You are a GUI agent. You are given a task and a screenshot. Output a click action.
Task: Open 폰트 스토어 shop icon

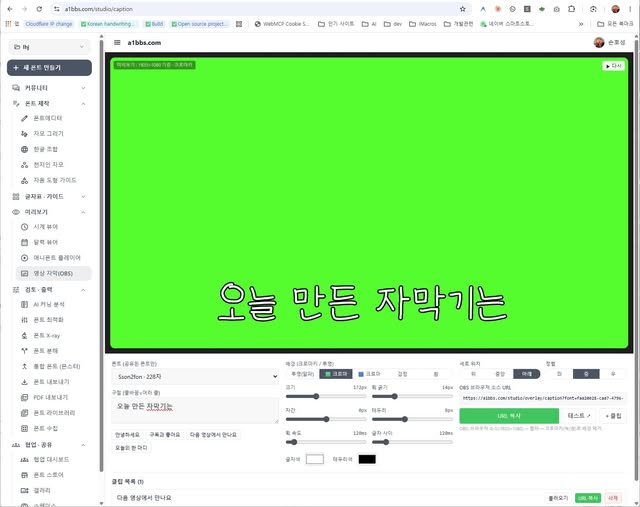24,475
